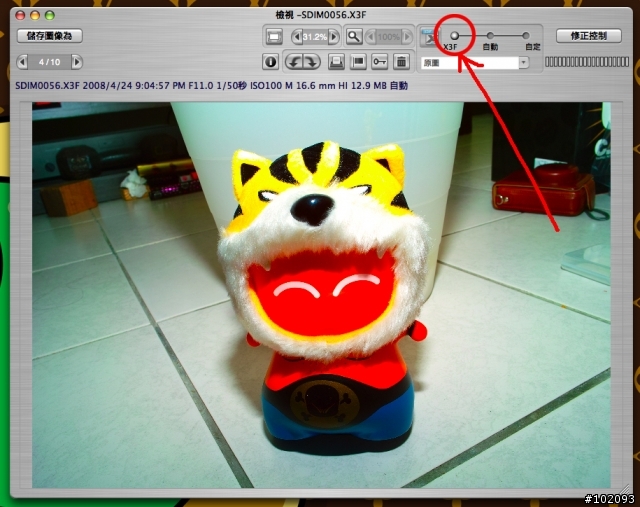Screen dimensions: 640x507
Task: Print the current image
Action: point(336,62)
